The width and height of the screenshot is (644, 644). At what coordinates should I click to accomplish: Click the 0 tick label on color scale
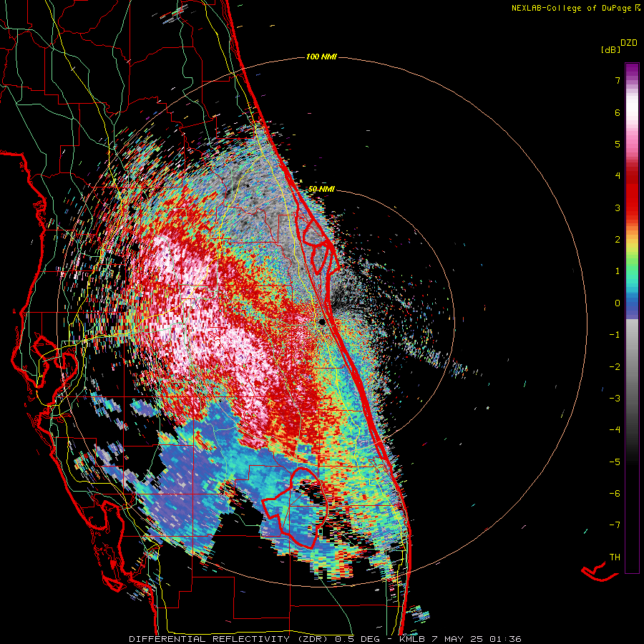pos(618,303)
